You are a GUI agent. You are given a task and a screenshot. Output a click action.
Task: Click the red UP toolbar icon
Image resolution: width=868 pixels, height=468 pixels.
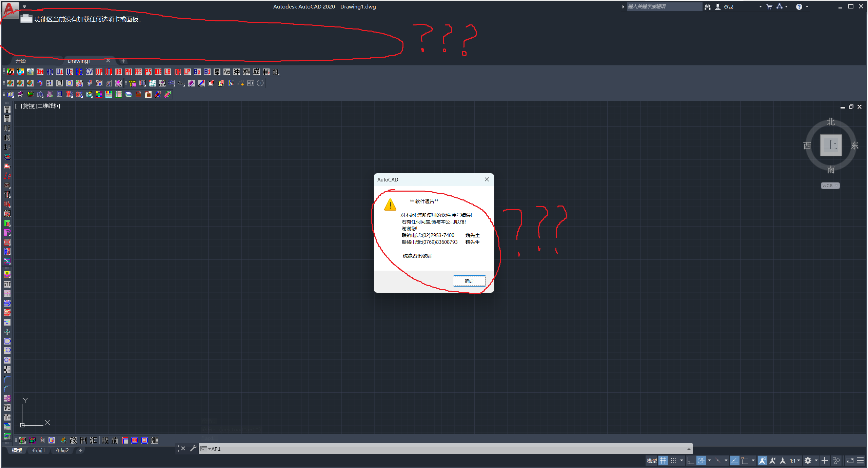[x=99, y=72]
